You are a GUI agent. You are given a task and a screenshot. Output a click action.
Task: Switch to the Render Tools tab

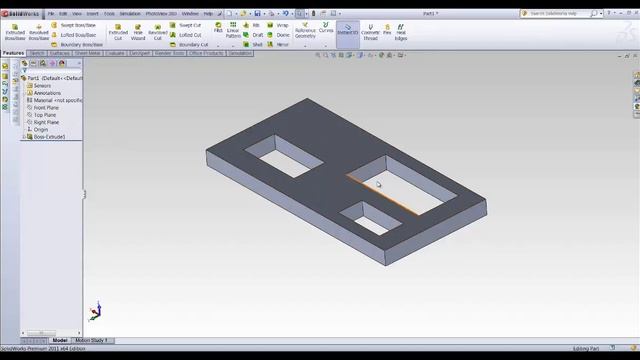169,53
